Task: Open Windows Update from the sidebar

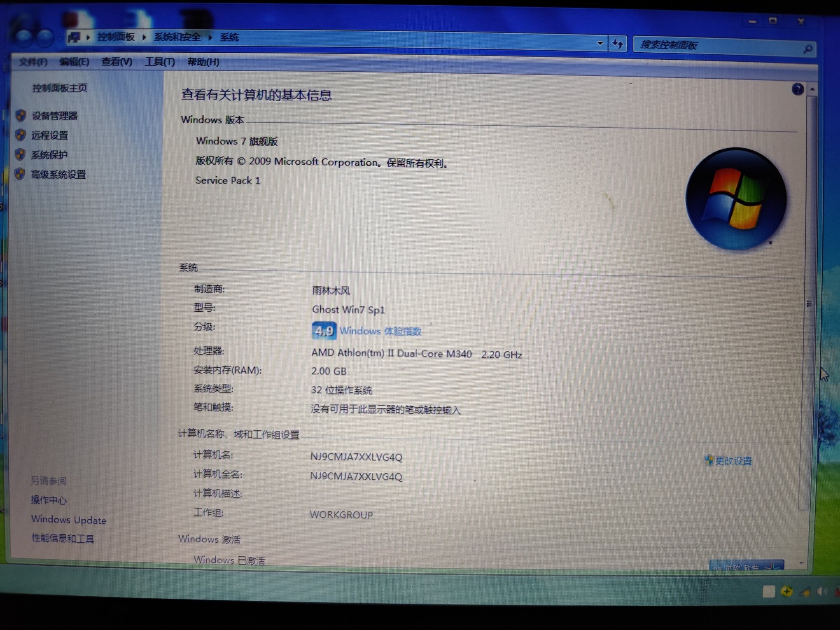Action: [x=68, y=520]
